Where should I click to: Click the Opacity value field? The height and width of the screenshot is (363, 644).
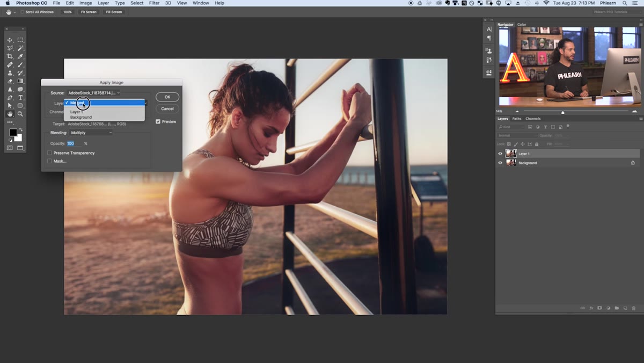(74, 143)
